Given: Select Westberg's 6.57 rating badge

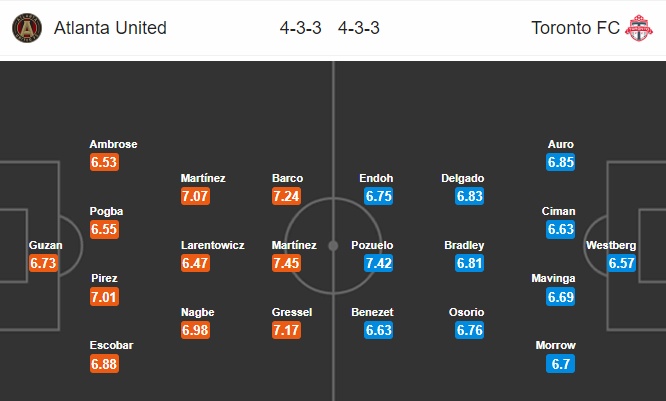Looking at the screenshot, I should click(x=621, y=263).
